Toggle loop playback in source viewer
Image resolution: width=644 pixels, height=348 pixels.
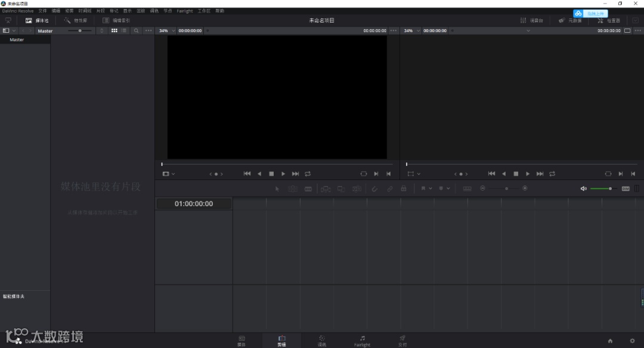point(308,174)
